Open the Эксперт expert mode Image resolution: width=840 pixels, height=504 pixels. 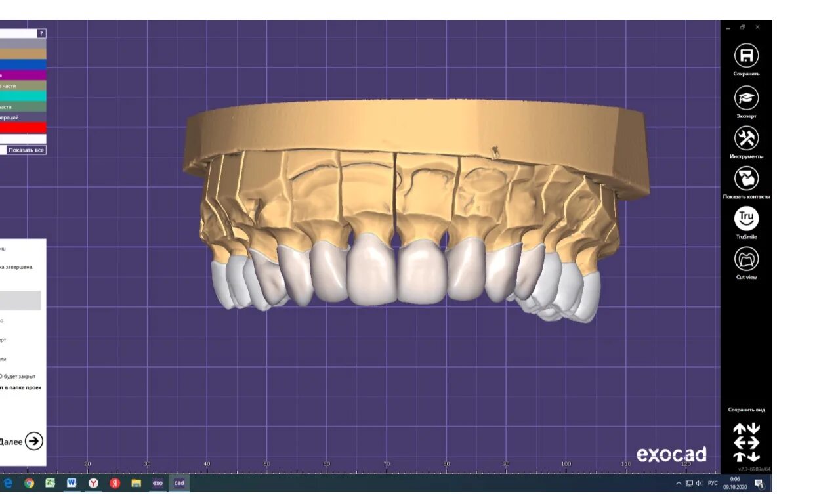(746, 98)
